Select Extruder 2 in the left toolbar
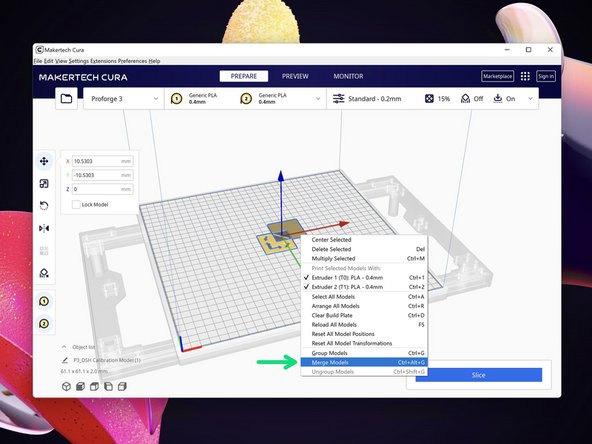The image size is (592, 444). (x=44, y=324)
